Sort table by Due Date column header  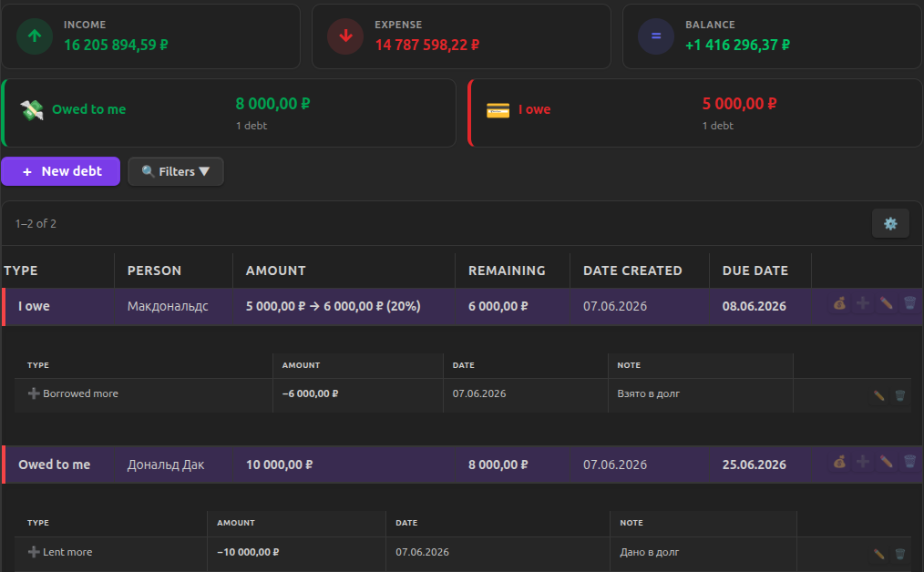tap(755, 271)
